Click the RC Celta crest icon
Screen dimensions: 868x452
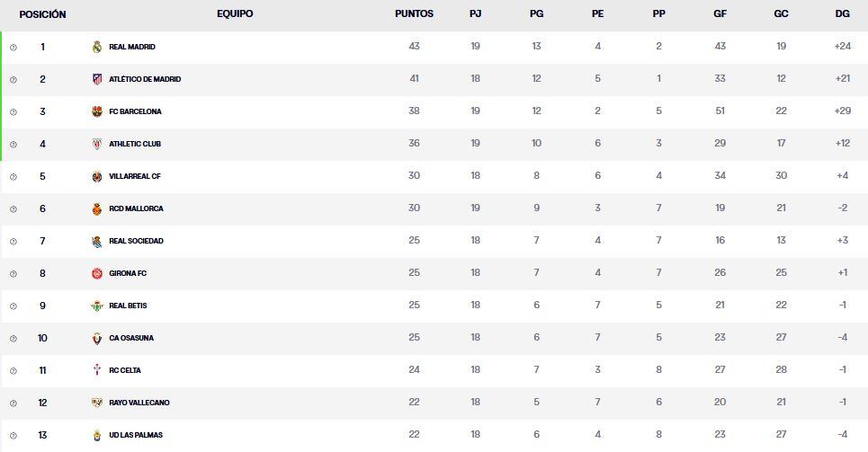point(97,370)
